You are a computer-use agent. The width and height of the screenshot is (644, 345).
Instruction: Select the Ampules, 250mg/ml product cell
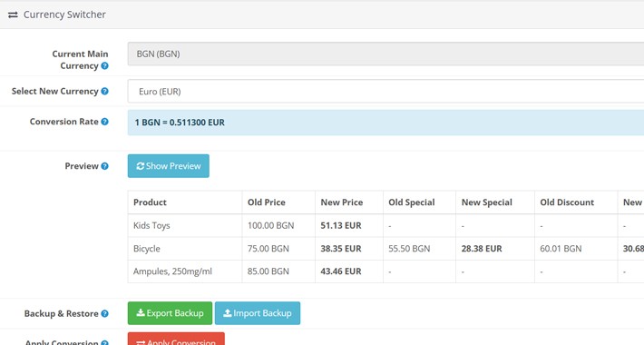tap(185, 271)
